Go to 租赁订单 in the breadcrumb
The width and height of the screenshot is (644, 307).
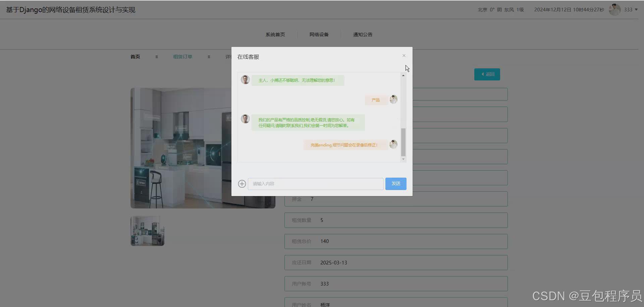[x=182, y=57]
